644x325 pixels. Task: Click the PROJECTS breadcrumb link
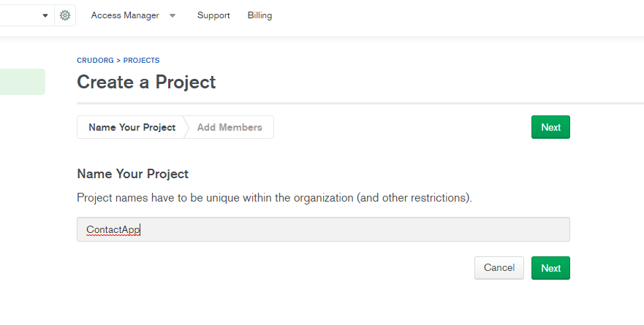point(141,61)
